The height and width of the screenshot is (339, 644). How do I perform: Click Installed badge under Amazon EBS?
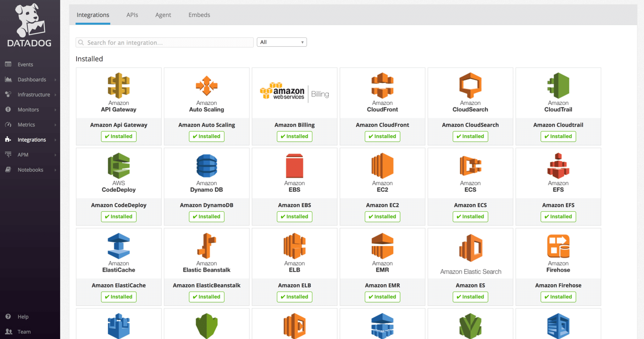click(294, 217)
